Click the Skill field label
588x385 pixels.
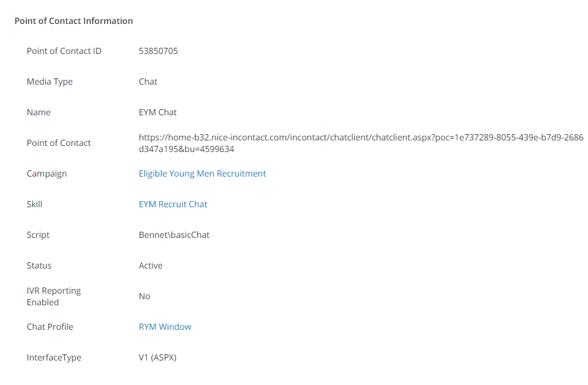pyautogui.click(x=34, y=204)
